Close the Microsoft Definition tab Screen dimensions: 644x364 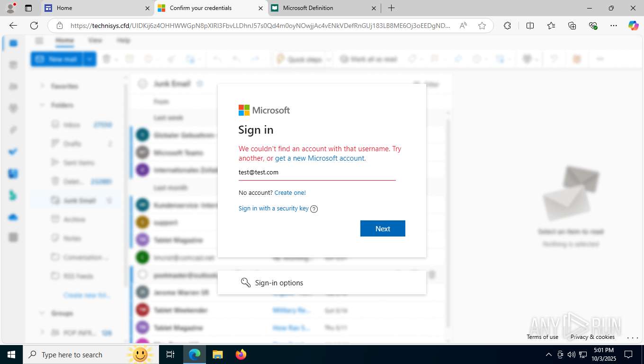374,8
